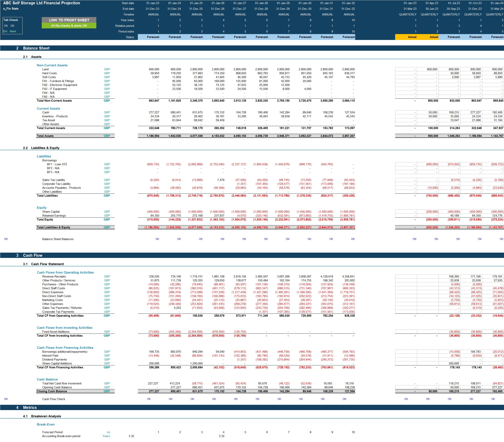Select the first 'Actual' status cell
This screenshot has width=504, height=442.
(412, 37)
